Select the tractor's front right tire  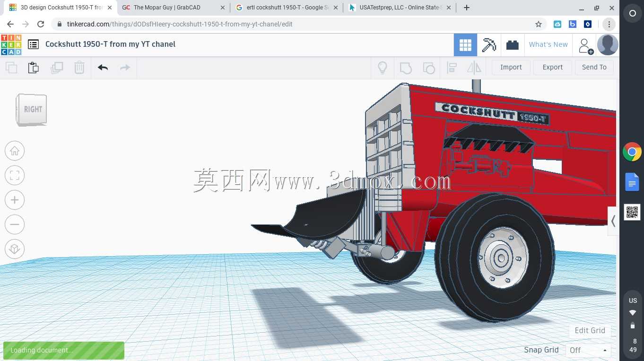[494, 258]
